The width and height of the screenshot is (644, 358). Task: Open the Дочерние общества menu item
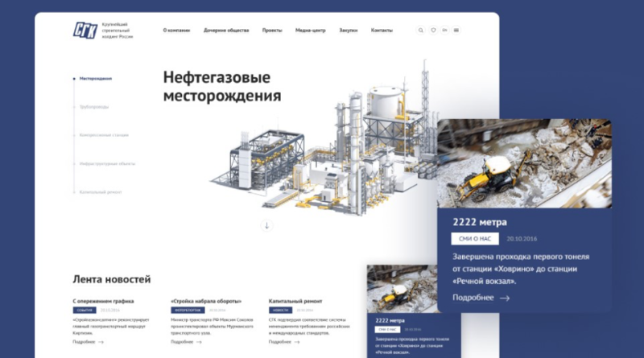(x=226, y=31)
